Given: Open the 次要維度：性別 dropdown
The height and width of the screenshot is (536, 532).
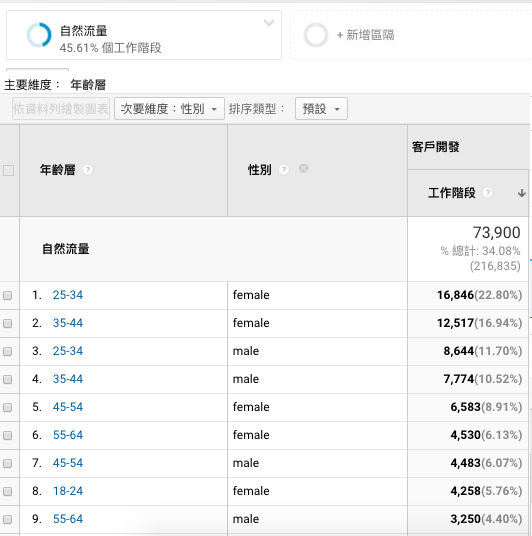Looking at the screenshot, I should [169, 109].
